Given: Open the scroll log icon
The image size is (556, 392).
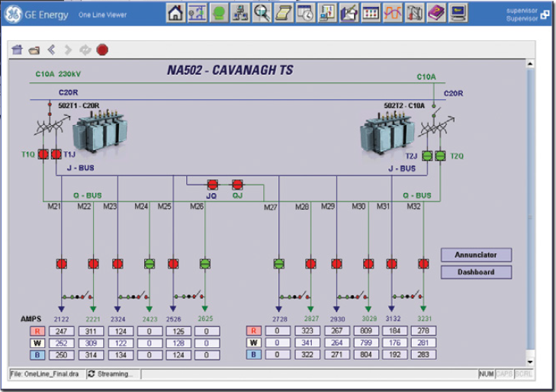Looking at the screenshot, I should tap(284, 13).
